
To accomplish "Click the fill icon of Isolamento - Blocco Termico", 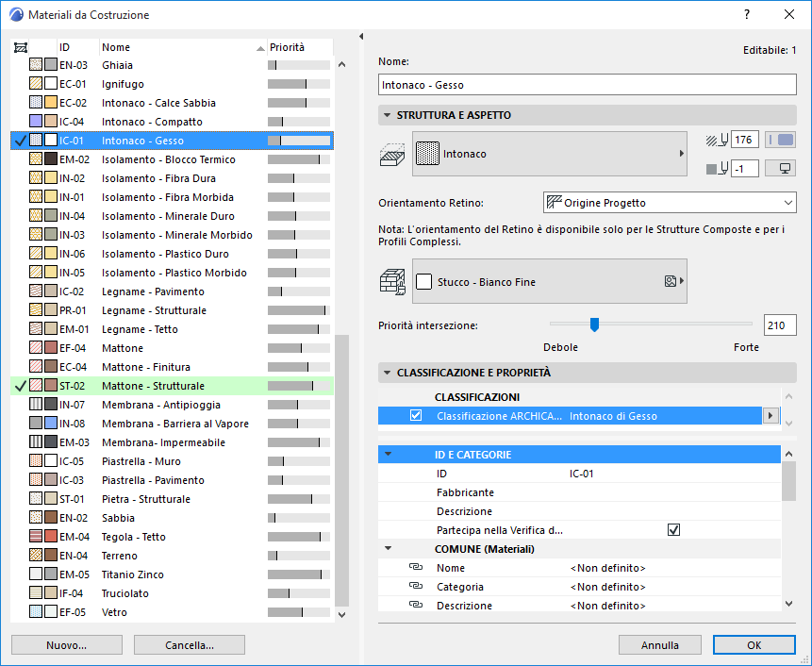I will click(x=36, y=159).
